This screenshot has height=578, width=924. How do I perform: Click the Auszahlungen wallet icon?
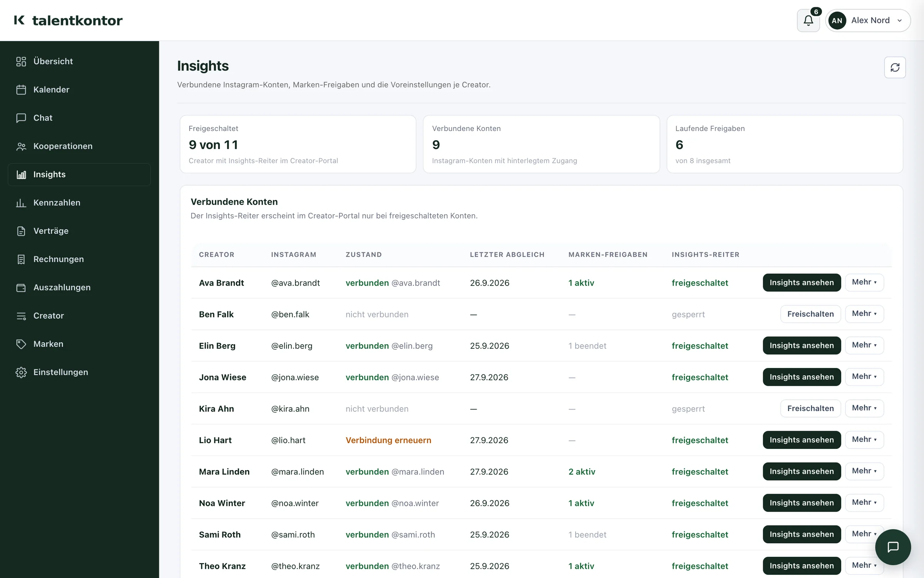click(21, 287)
